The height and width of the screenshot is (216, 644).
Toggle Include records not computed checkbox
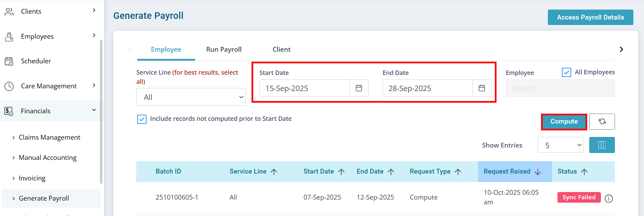[142, 119]
